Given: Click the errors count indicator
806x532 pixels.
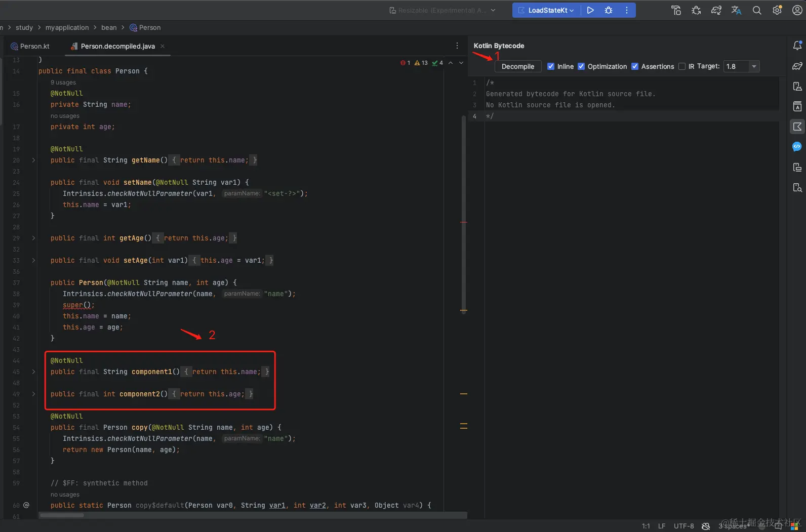Looking at the screenshot, I should (405, 63).
